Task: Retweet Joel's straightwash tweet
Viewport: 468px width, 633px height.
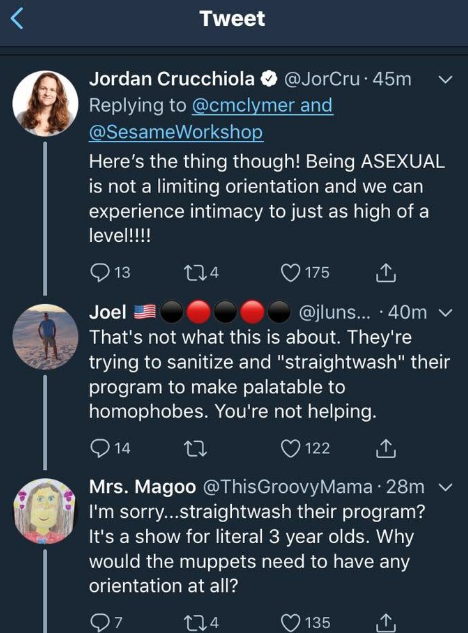Action: coord(195,449)
